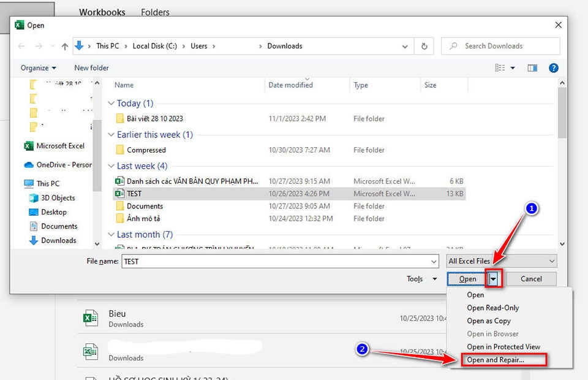
Task: Open the Bieu workbook in recent list
Action: tap(263, 318)
